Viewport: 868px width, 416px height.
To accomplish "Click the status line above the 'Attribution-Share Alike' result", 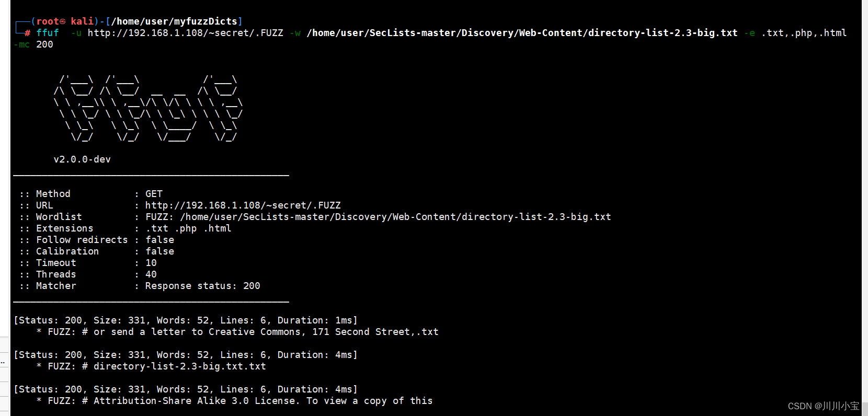I will pos(186,389).
